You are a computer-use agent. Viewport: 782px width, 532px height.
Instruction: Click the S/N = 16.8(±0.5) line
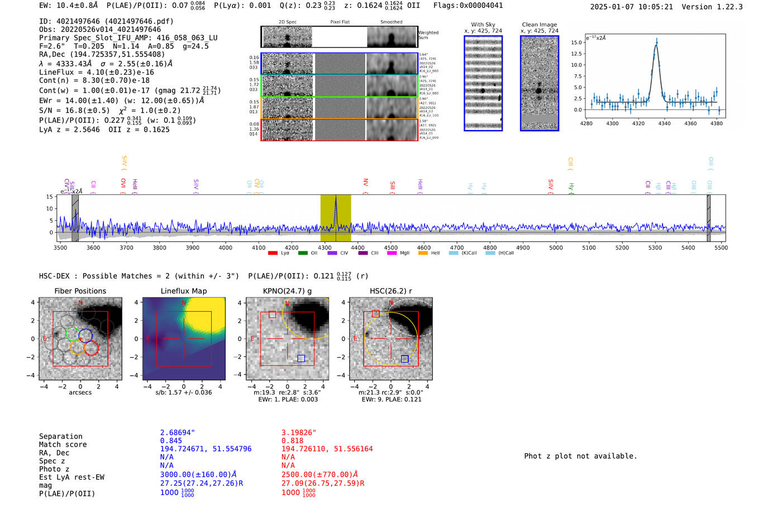(x=74, y=111)
